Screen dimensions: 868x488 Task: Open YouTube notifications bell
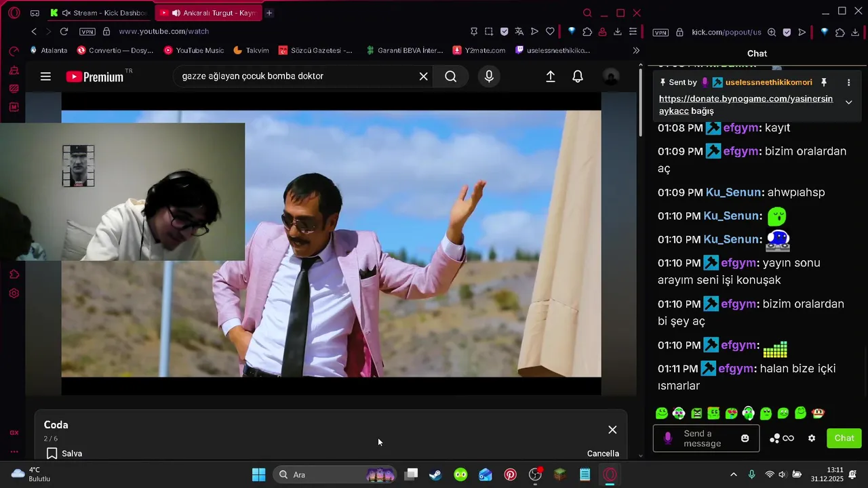click(578, 77)
